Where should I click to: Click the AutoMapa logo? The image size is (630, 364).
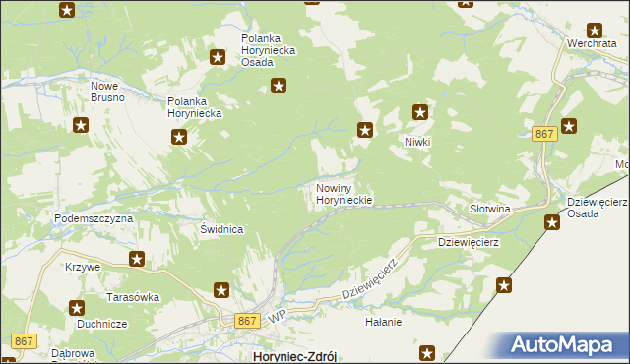tap(561, 345)
